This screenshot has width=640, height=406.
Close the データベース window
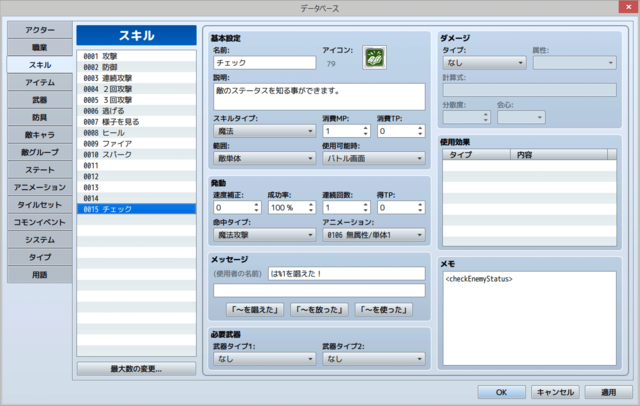(x=629, y=7)
